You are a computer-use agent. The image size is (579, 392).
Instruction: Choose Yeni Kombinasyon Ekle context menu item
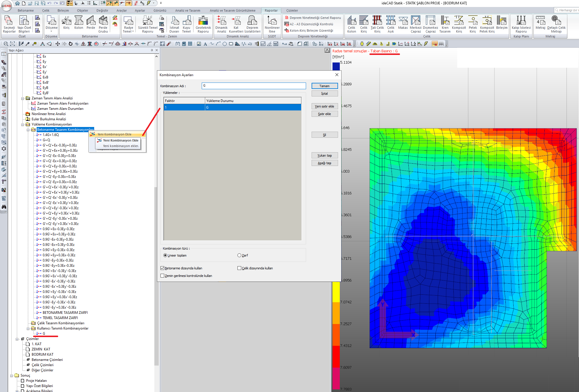pyautogui.click(x=115, y=134)
